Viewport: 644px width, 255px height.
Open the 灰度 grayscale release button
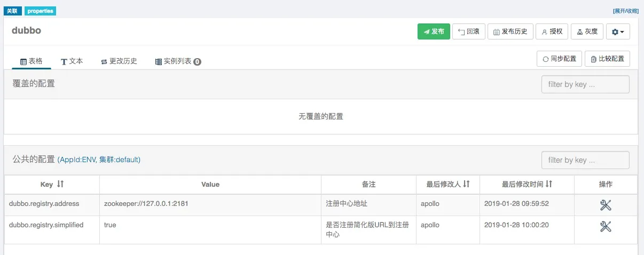point(587,31)
